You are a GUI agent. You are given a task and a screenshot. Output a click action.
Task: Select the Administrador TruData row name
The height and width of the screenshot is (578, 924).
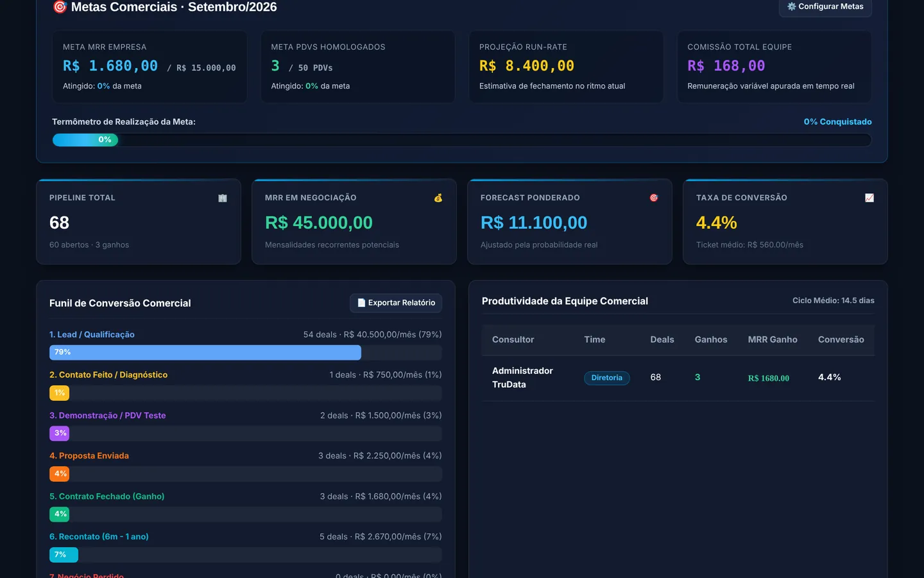pos(522,378)
